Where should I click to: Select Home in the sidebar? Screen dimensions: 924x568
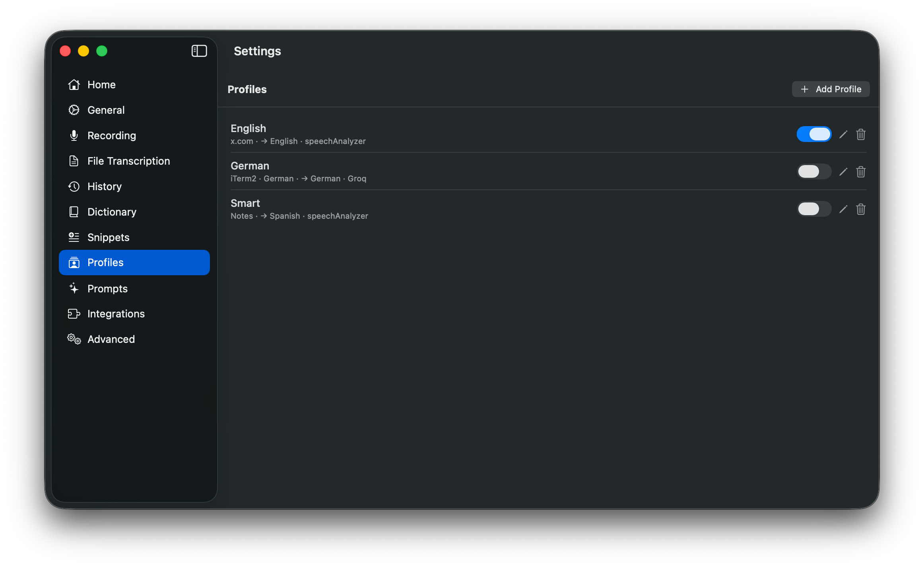[101, 84]
